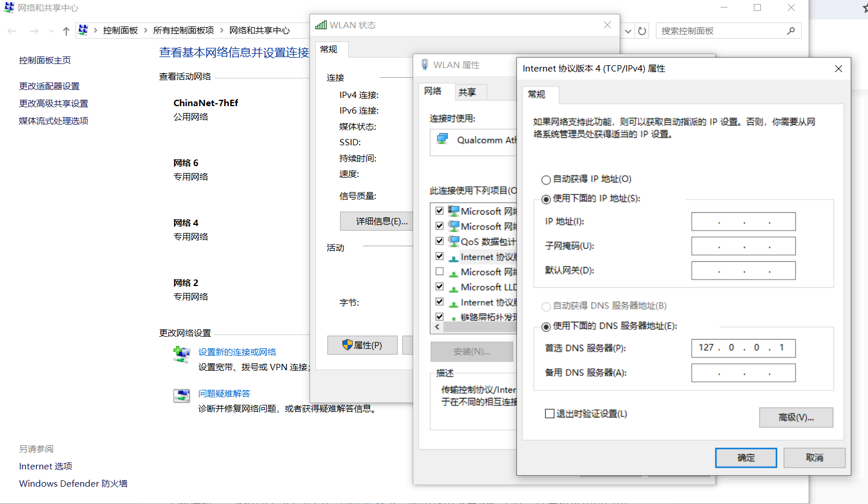Image resolution: width=868 pixels, height=504 pixels.
Task: Confirm with the 确定 button
Action: tap(746, 458)
